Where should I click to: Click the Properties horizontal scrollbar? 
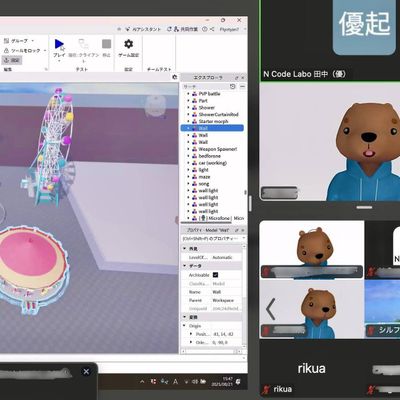point(211,351)
